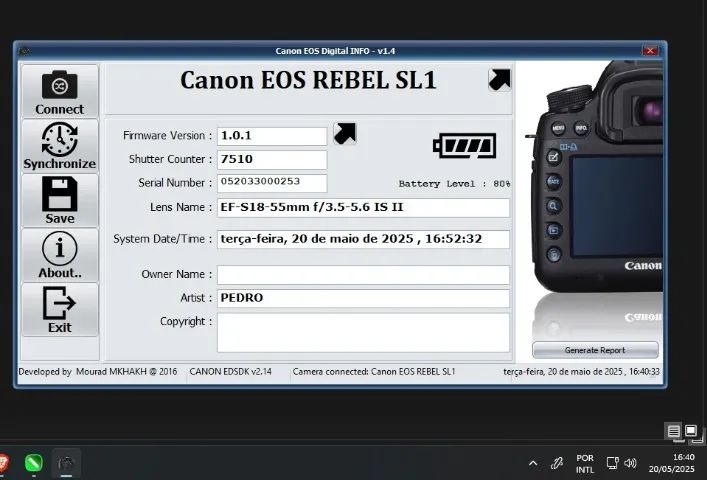Click the list view icon above taskbar
Viewport: 707px width, 480px height.
pyautogui.click(x=674, y=431)
